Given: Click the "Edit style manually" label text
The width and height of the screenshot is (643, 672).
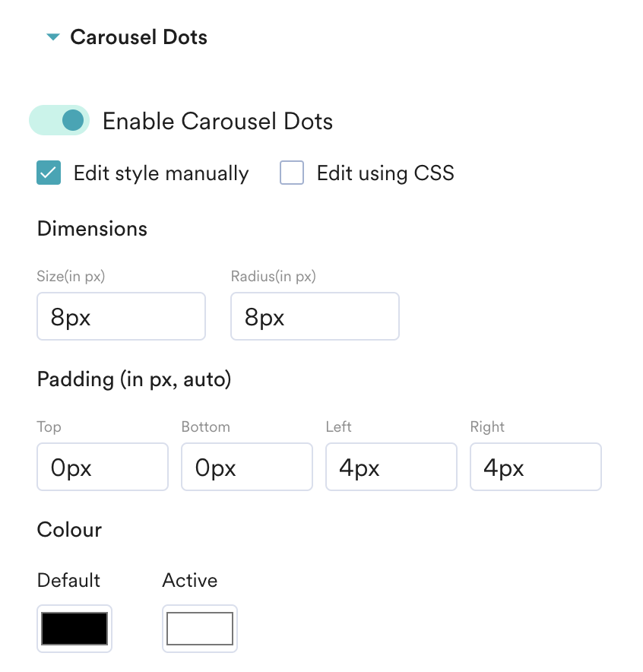Looking at the screenshot, I should (x=161, y=173).
